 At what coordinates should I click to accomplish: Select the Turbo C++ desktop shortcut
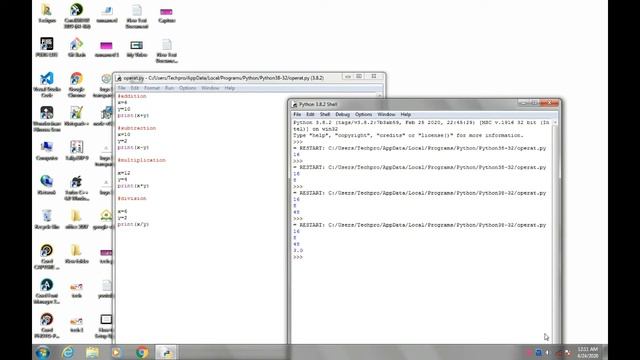pos(77,188)
